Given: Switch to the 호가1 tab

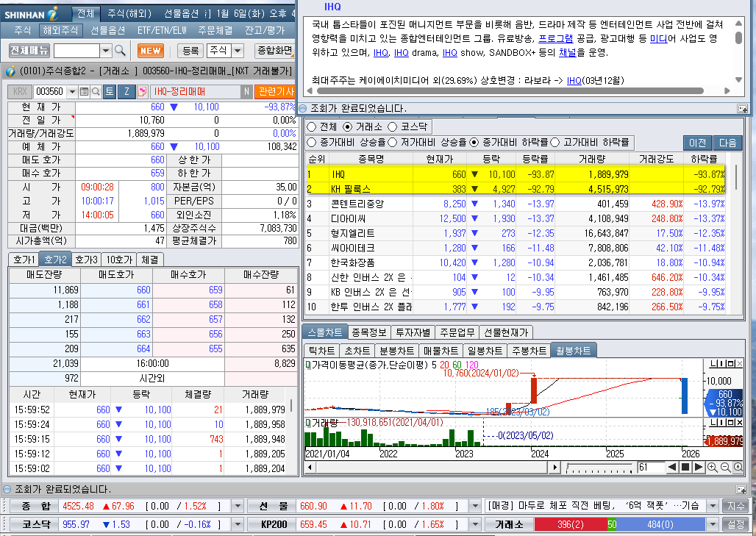Looking at the screenshot, I should 24,260.
